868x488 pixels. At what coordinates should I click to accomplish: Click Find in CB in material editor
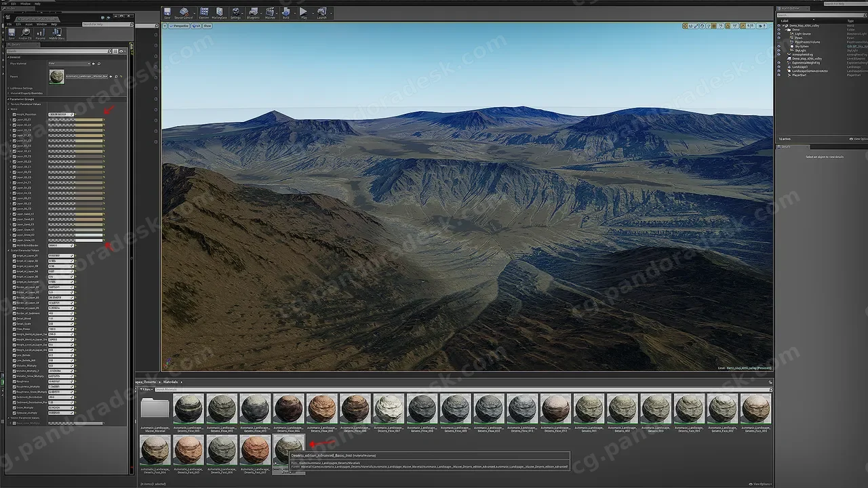[x=25, y=33]
